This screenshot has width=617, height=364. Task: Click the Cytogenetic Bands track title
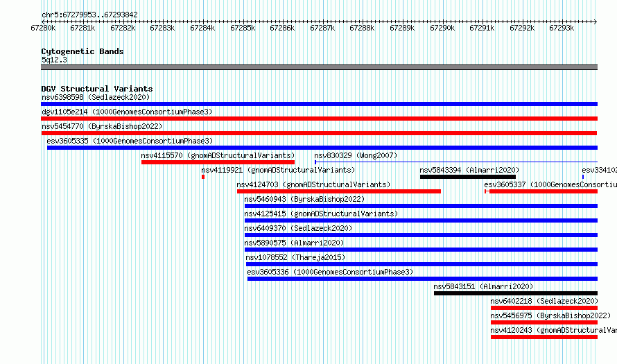coord(82,51)
